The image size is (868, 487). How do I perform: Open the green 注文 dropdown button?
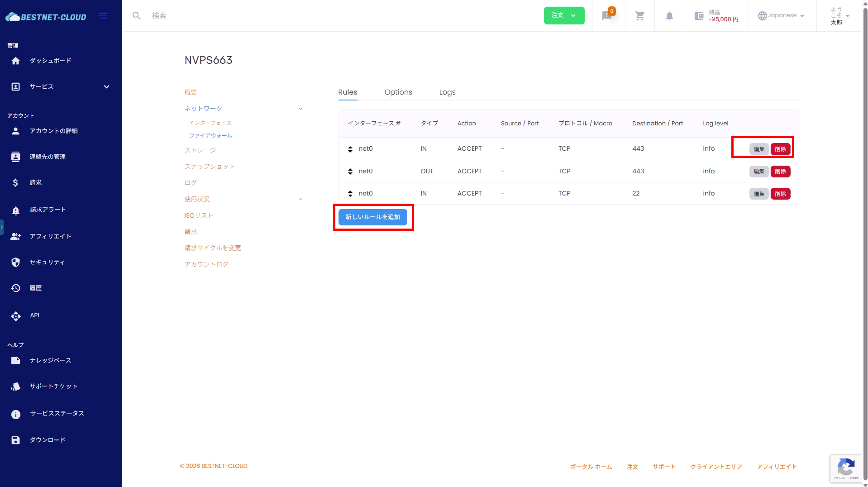(x=563, y=15)
